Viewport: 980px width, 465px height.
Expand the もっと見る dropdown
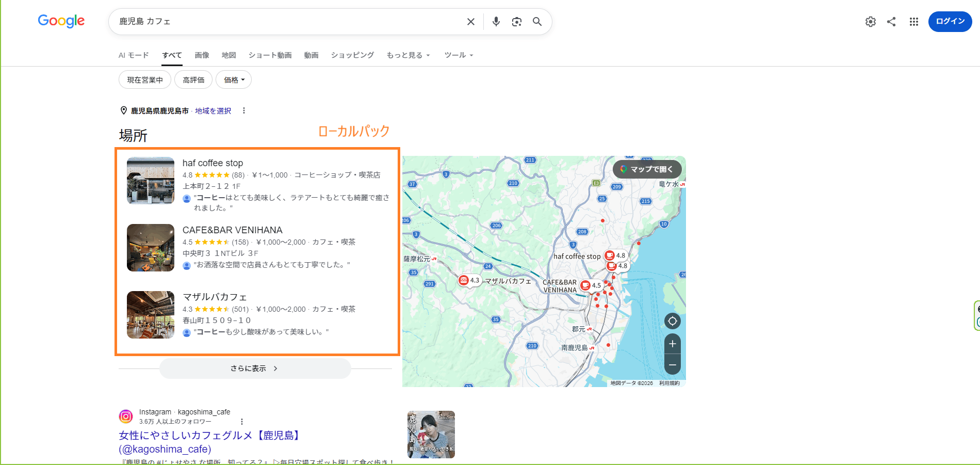pos(408,55)
